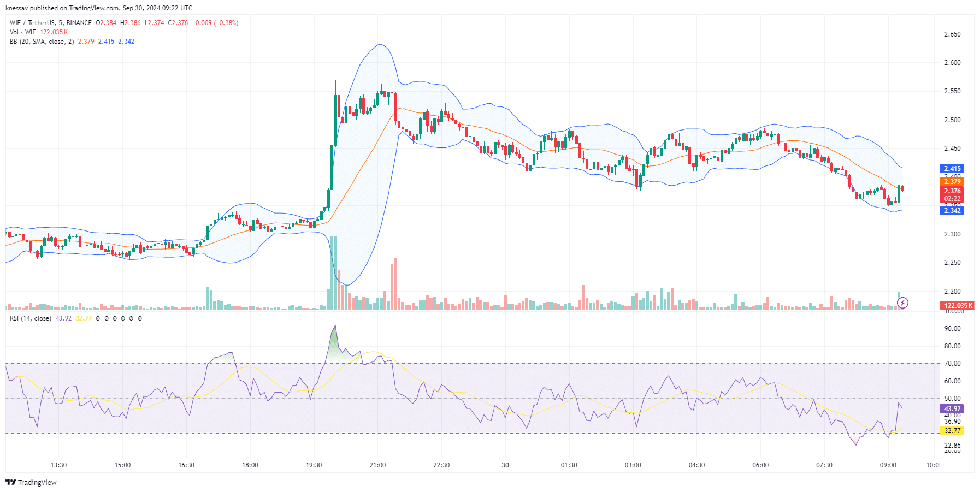Viewport: 980px width, 492px height.
Task: Click the publisher header line with knessav
Action: [x=99, y=8]
